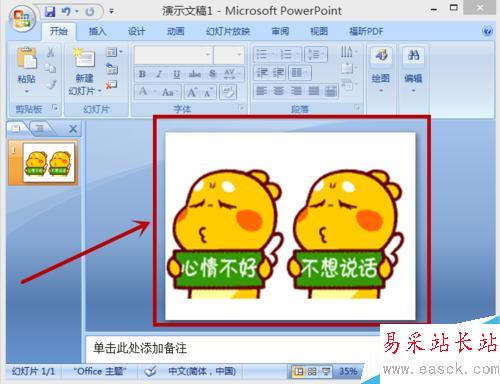Open the 剪贴板 clipboard dialog launcher
Viewport: 500px width, 384px height.
coord(55,108)
